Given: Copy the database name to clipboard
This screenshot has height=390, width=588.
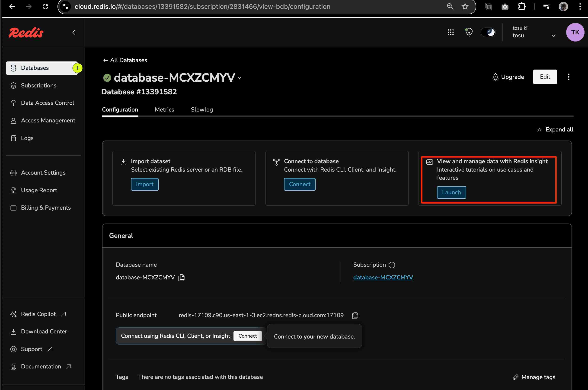Looking at the screenshot, I should click(182, 277).
